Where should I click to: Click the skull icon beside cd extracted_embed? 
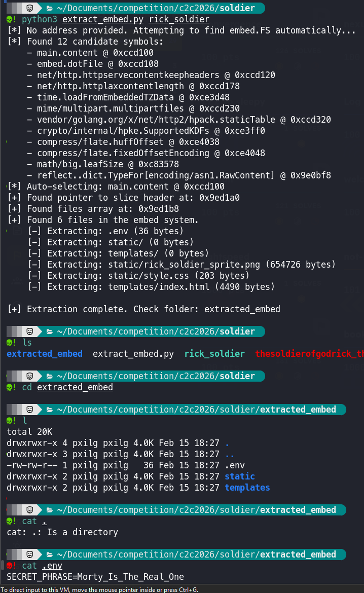[10, 387]
